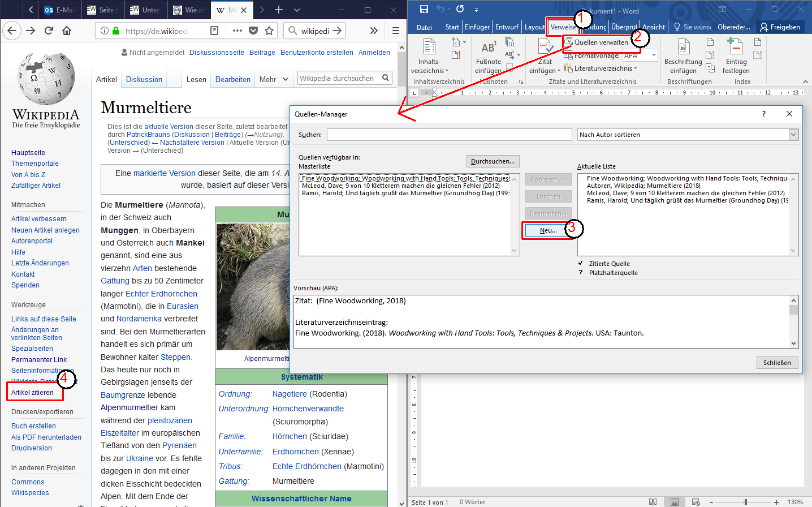812x507 pixels.
Task: Show site information icon in address bar
Action: [x=105, y=31]
